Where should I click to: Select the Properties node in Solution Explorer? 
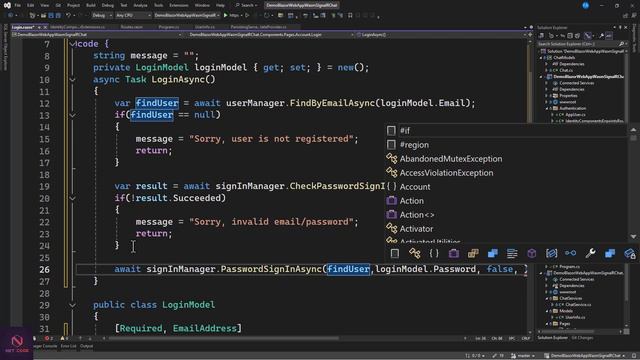pos(568,96)
